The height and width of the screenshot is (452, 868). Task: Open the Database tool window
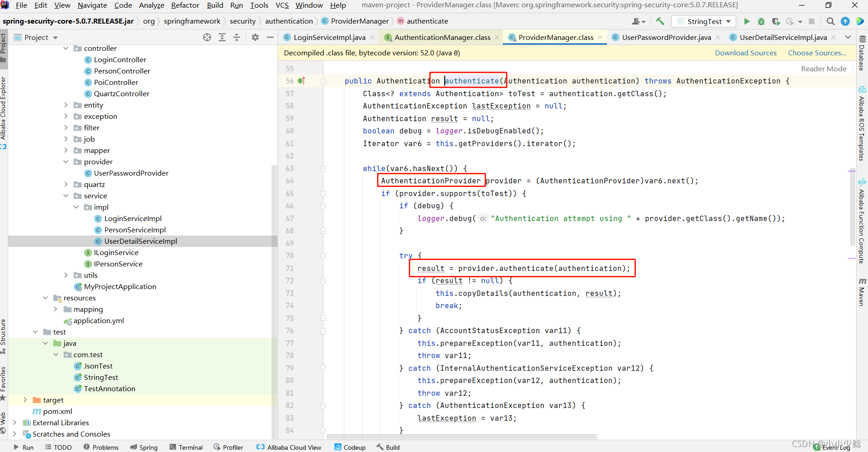coord(862,53)
